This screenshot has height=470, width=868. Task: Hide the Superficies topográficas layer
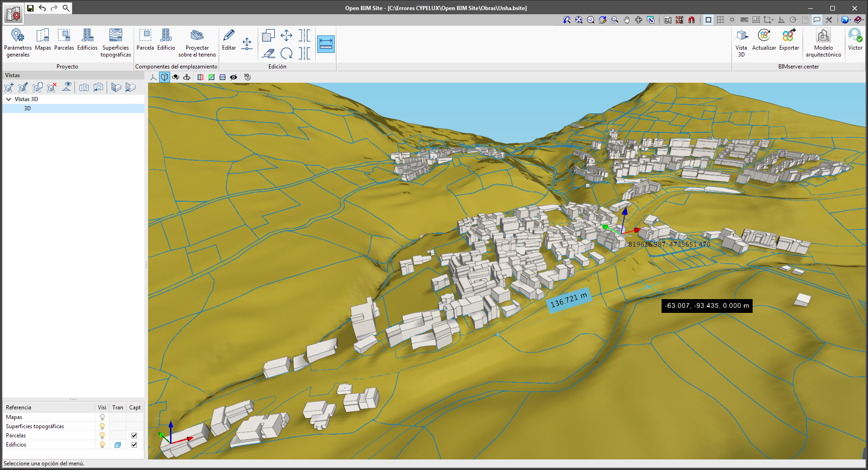tap(102, 426)
